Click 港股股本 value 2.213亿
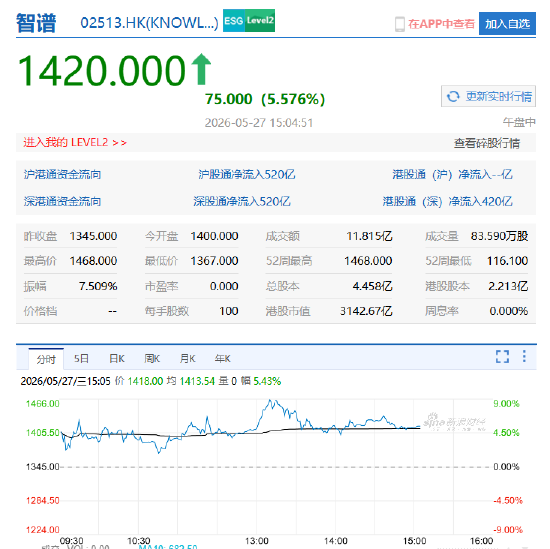 click(508, 286)
